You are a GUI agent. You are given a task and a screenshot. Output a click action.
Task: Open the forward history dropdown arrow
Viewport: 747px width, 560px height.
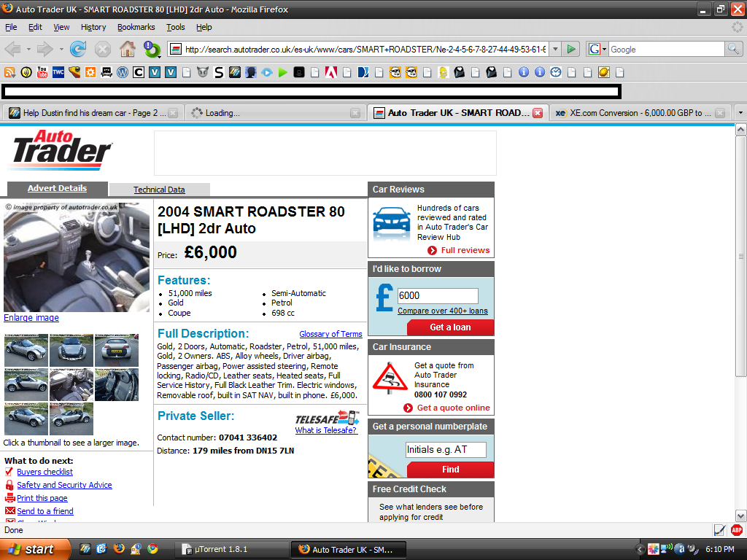click(61, 49)
